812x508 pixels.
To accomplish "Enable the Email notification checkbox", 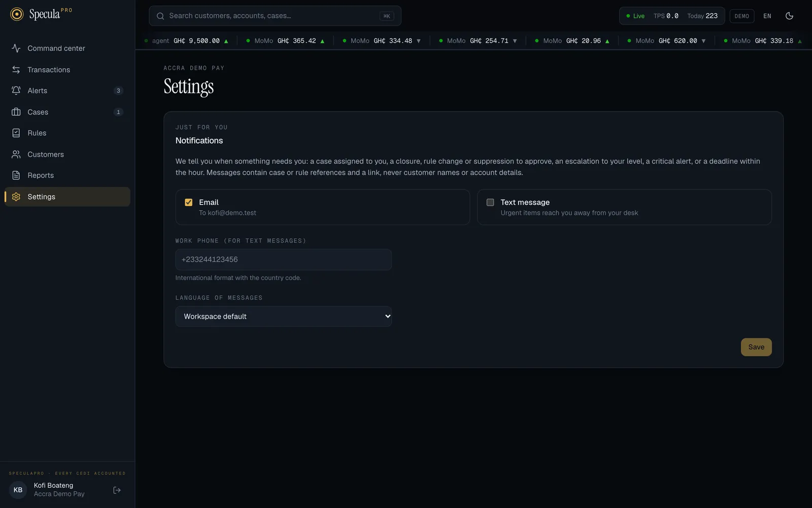I will point(189,202).
